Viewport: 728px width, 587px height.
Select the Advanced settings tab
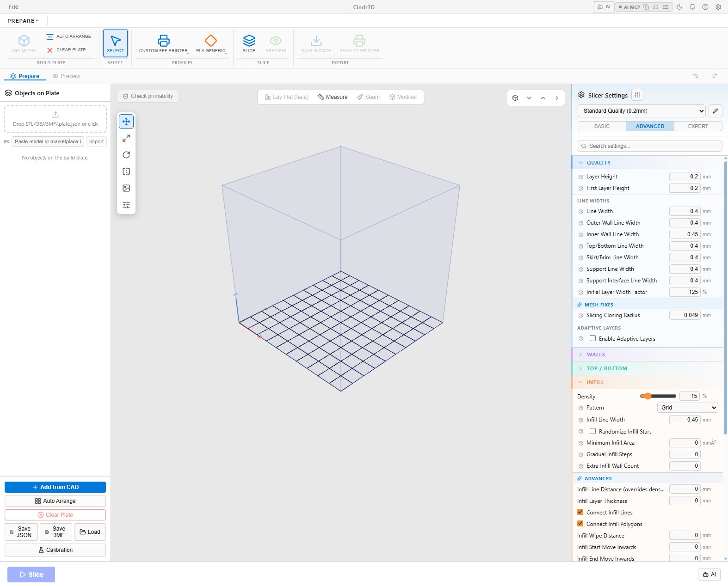click(650, 126)
